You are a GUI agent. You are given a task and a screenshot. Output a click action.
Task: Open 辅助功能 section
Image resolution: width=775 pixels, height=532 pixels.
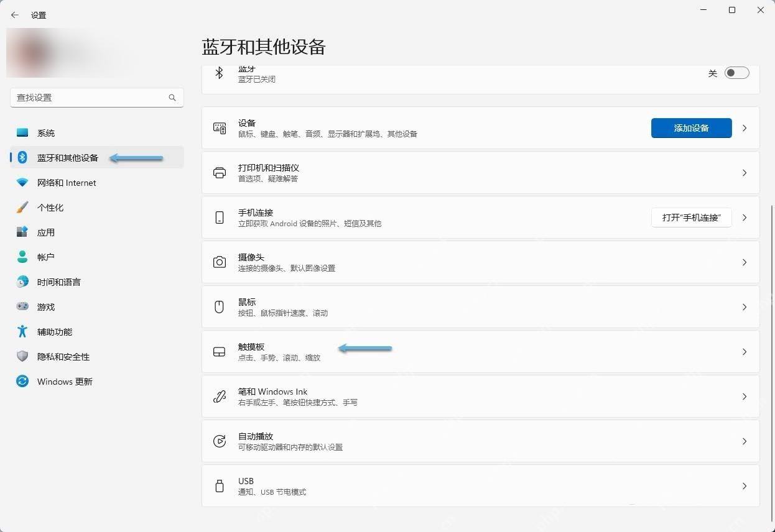click(x=97, y=332)
